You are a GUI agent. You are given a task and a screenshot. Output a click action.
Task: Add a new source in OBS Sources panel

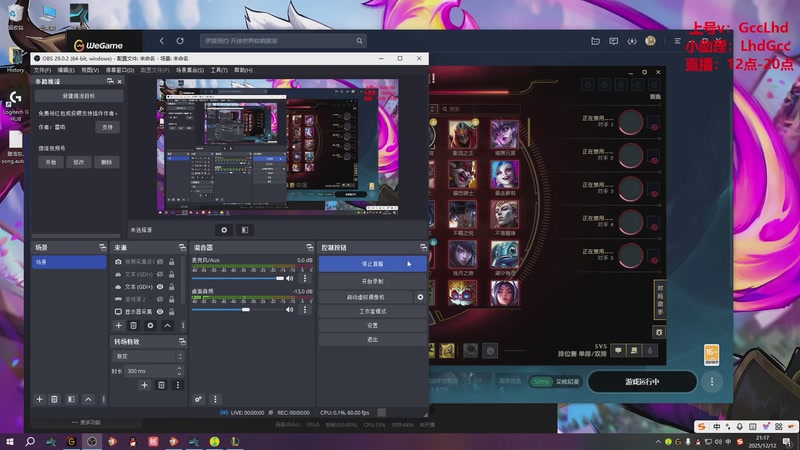point(118,326)
